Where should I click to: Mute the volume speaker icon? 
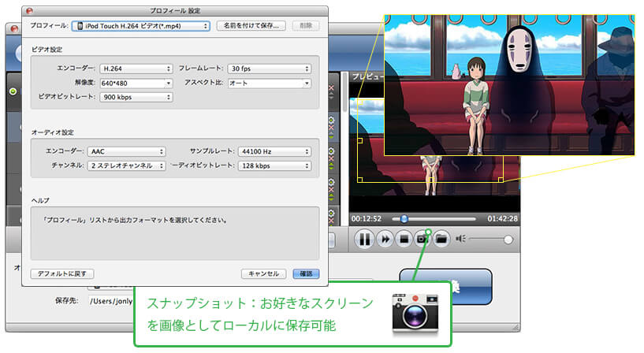(460, 239)
